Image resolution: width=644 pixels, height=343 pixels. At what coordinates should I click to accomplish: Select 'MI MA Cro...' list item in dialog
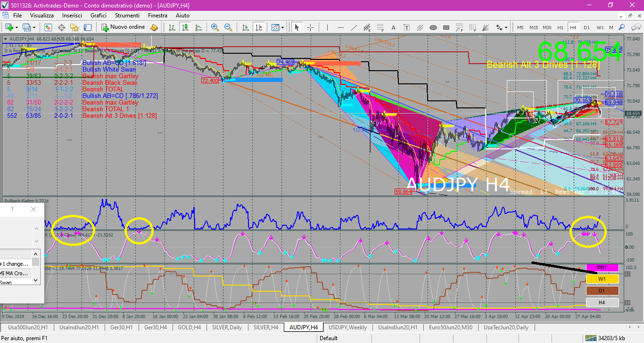(15, 273)
